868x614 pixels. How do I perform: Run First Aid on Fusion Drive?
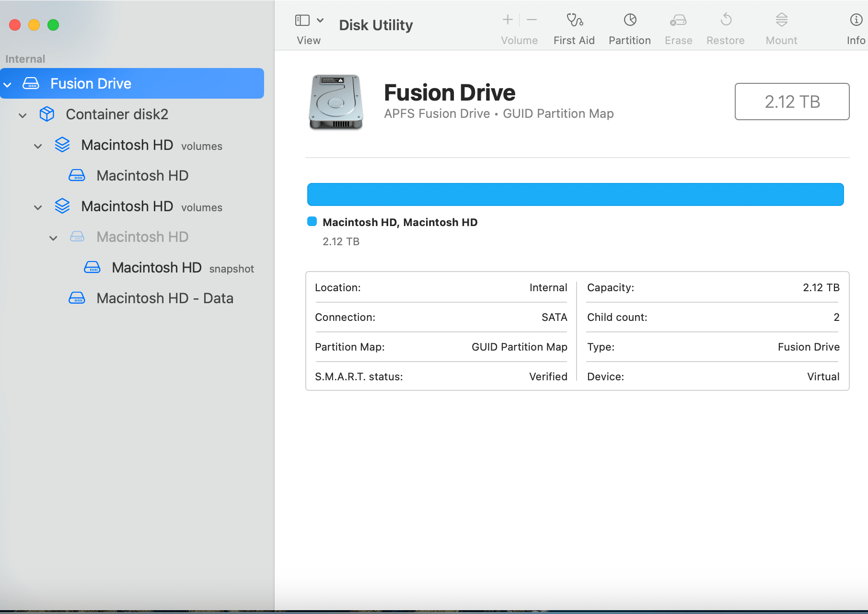pyautogui.click(x=574, y=27)
